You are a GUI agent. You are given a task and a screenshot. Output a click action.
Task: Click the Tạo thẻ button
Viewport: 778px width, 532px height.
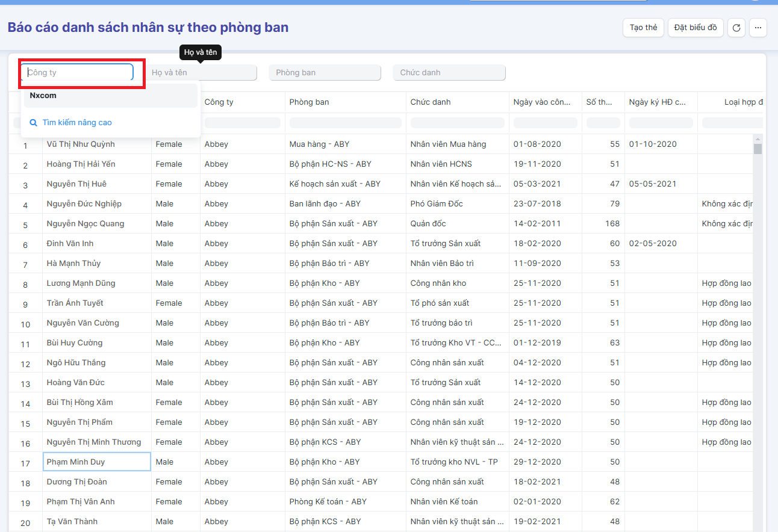[x=643, y=28]
